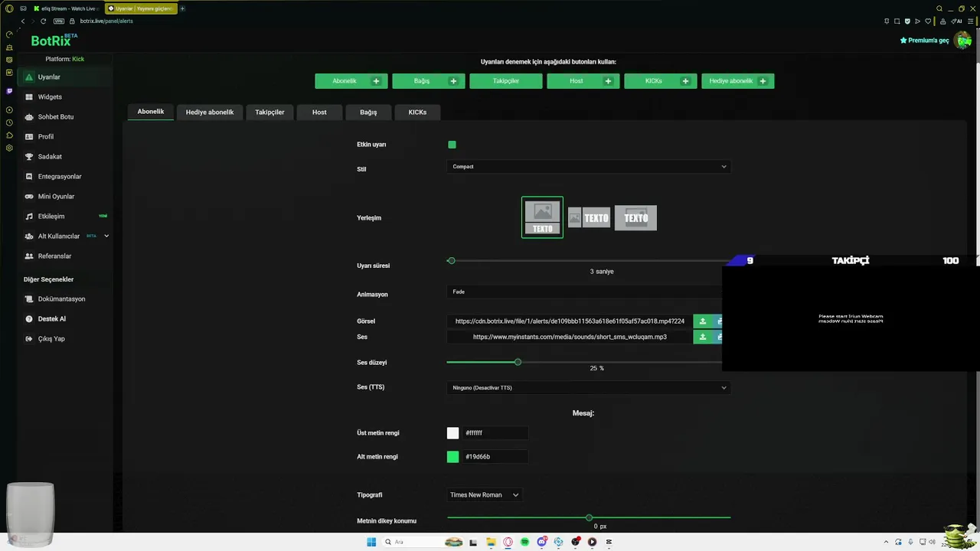This screenshot has height=551, width=980.
Task: Open File Explorer from the taskbar
Action: (491, 542)
